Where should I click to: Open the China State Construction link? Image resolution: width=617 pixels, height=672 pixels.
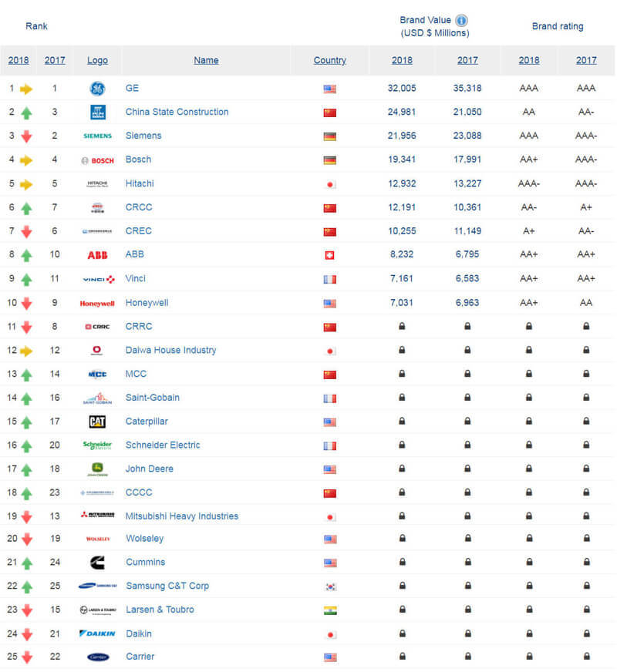click(177, 112)
